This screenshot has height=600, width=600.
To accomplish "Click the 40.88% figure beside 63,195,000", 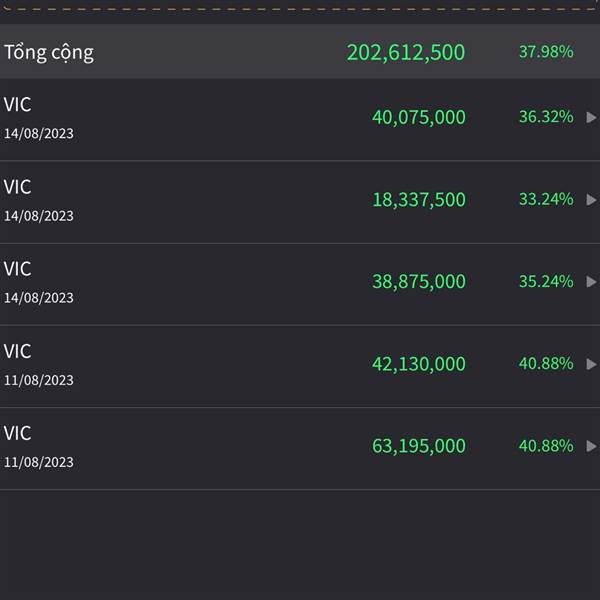I will [x=546, y=446].
